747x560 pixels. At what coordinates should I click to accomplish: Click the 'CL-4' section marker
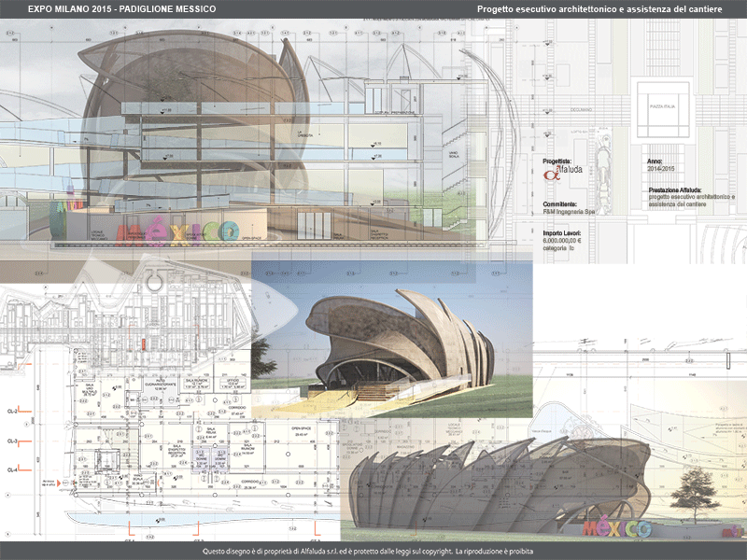(12, 470)
